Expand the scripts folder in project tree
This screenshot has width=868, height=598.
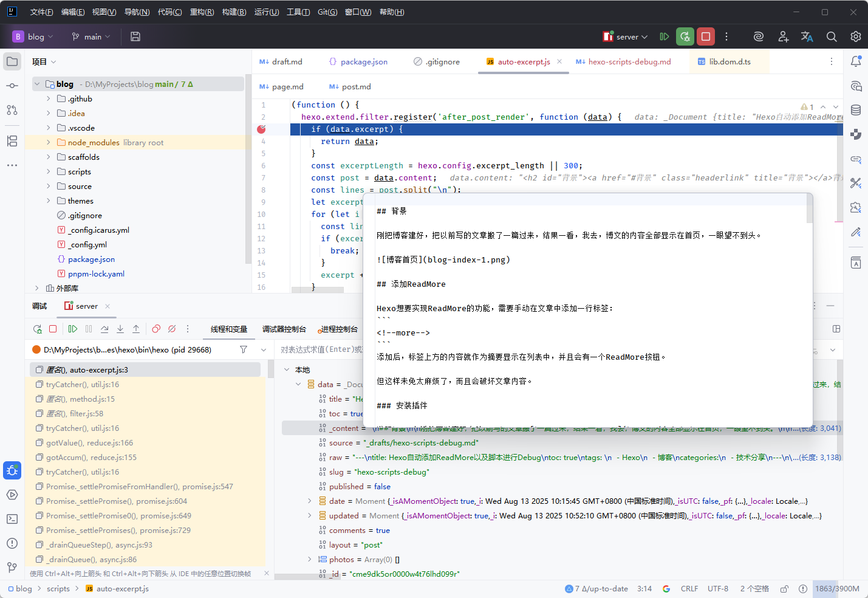coord(49,172)
